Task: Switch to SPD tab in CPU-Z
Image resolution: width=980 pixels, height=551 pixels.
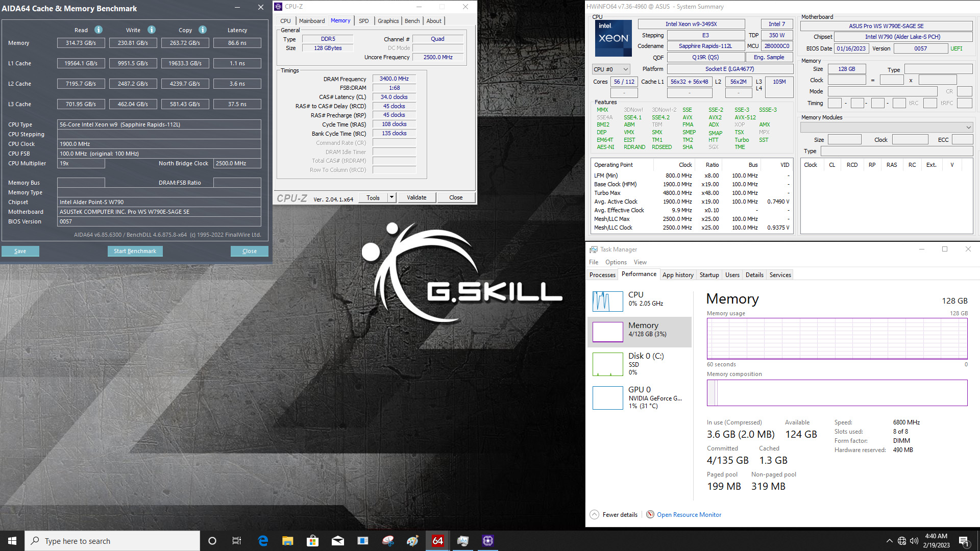Action: 363,21
